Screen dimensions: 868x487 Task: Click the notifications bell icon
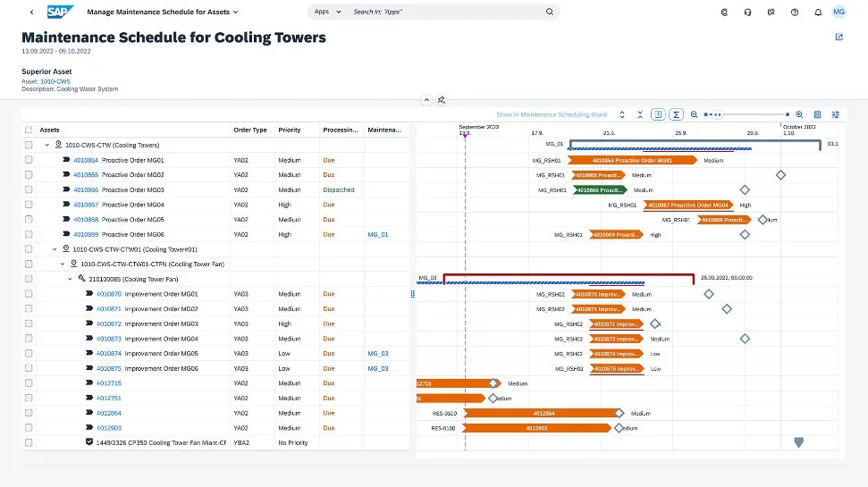817,13
